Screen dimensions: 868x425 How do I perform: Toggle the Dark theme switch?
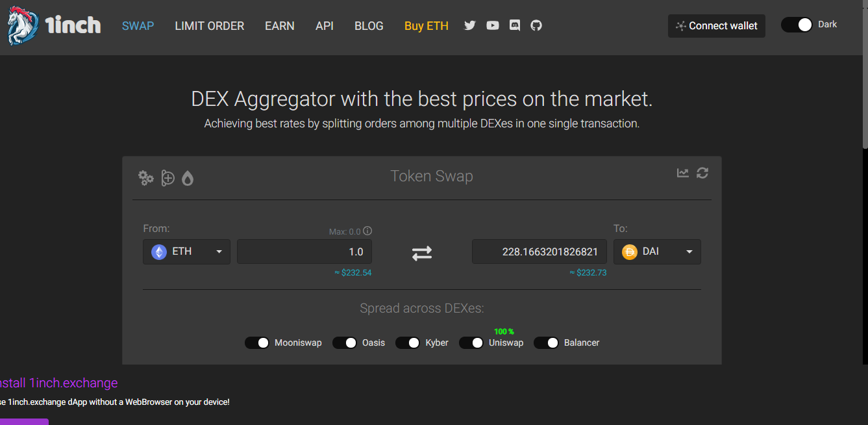coord(797,25)
